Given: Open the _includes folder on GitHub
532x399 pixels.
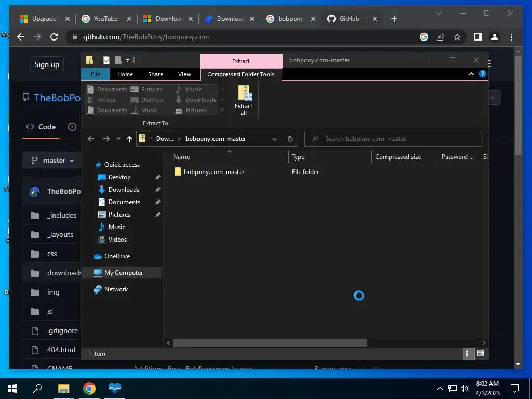Looking at the screenshot, I should pyautogui.click(x=62, y=216).
